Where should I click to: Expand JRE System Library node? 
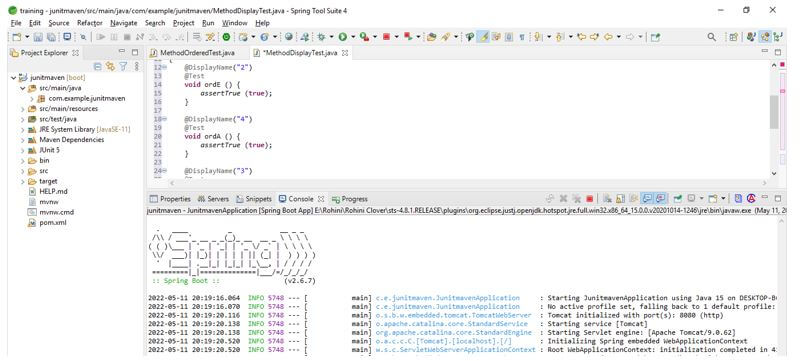pos(23,129)
